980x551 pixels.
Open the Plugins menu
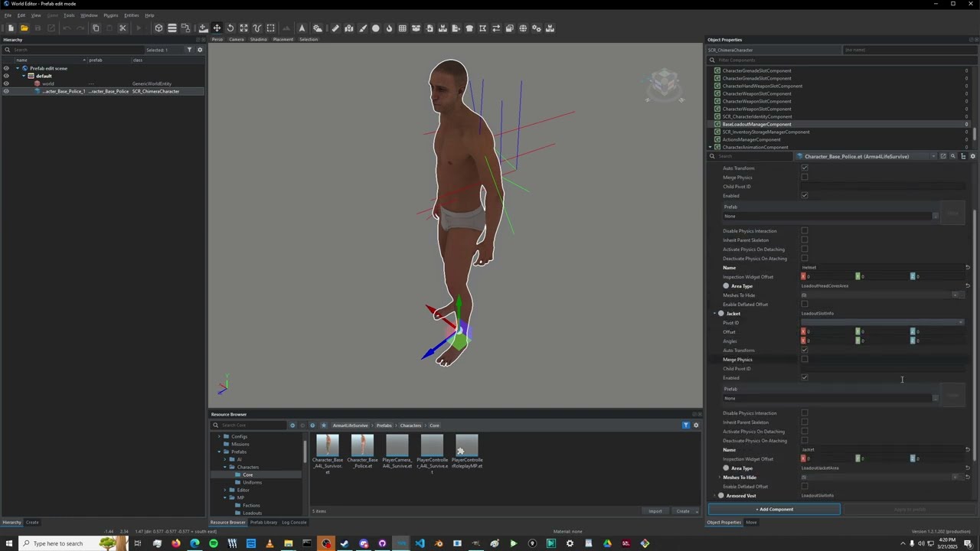click(x=111, y=15)
